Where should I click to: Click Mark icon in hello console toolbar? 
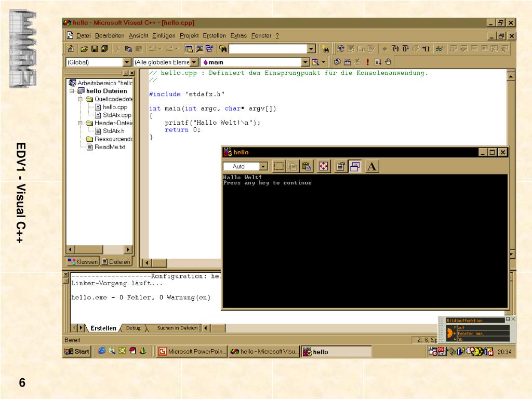(x=278, y=167)
